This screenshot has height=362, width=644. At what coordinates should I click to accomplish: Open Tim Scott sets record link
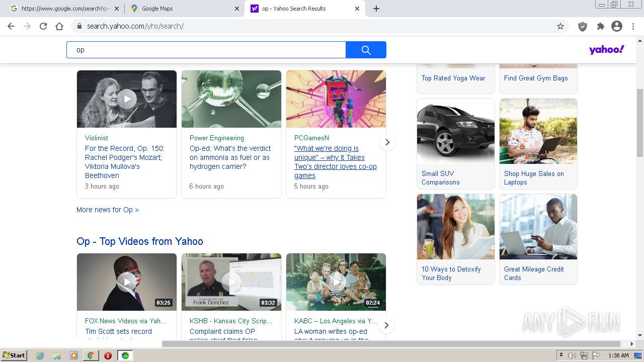pos(118,331)
